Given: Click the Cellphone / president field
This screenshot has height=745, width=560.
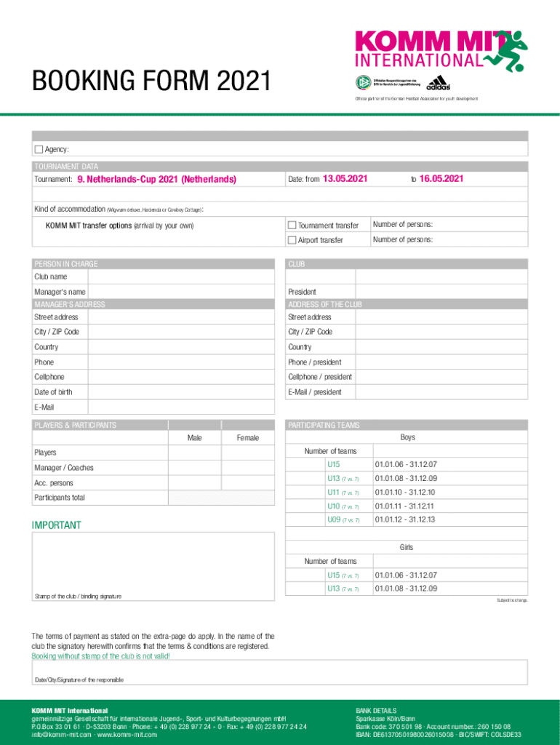Looking at the screenshot, I should [x=441, y=377].
